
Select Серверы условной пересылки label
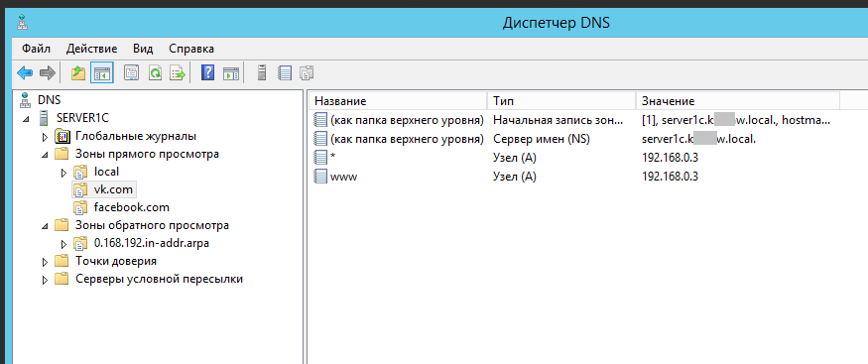coord(159,279)
